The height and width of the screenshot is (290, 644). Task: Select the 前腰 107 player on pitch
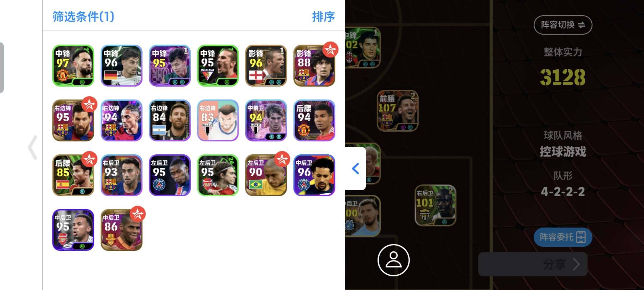coord(397,111)
